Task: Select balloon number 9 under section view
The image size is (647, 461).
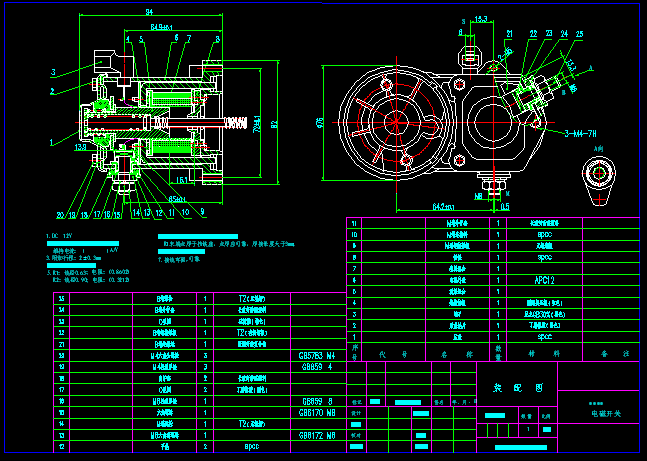Action: pos(202,212)
